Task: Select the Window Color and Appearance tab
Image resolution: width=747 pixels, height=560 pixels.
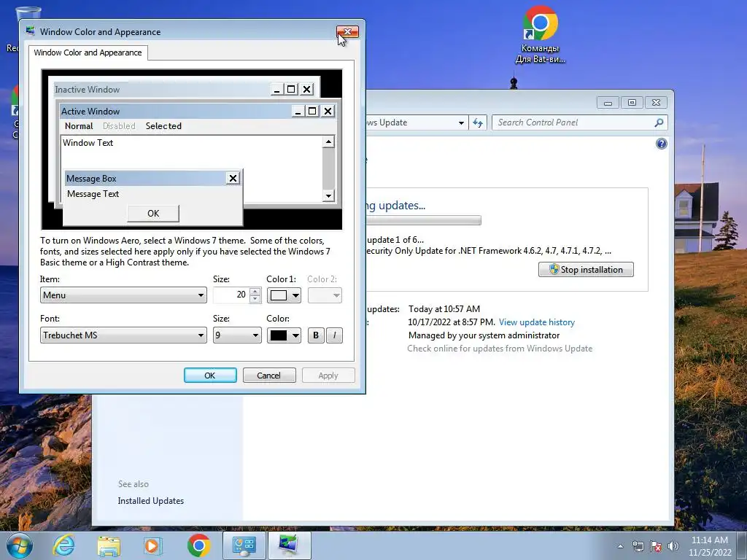Action: pos(88,52)
